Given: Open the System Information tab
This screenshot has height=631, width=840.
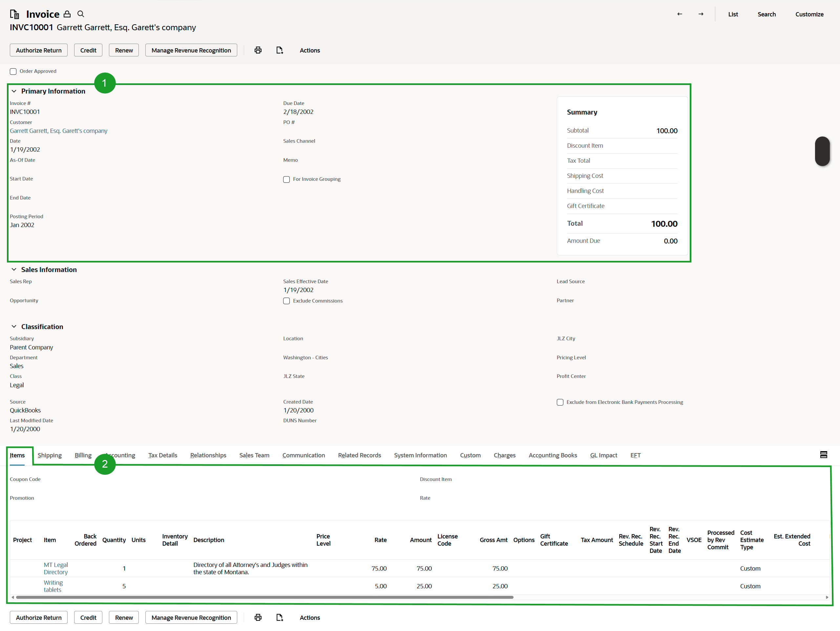Looking at the screenshot, I should coord(420,455).
